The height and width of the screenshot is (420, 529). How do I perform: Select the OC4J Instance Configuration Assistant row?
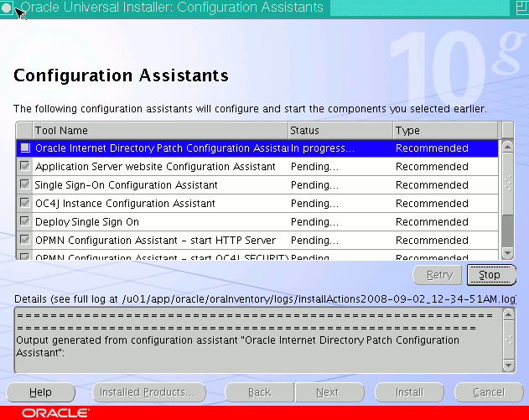pos(257,204)
